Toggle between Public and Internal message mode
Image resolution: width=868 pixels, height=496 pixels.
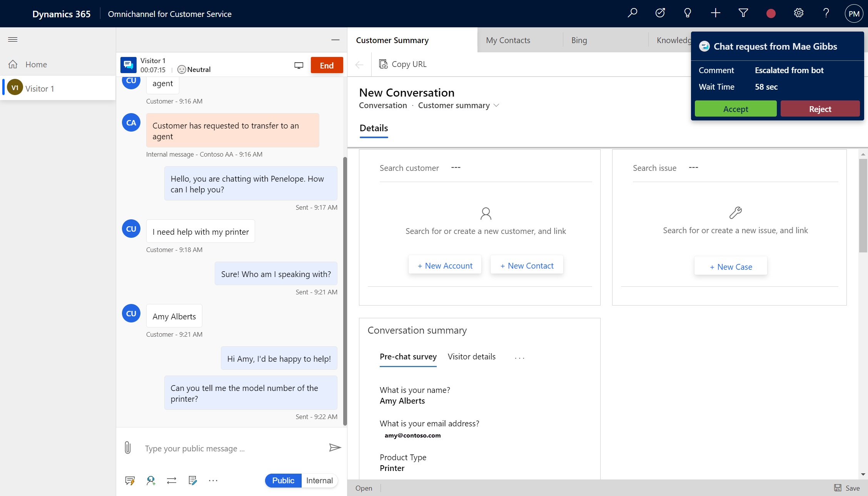pos(300,480)
